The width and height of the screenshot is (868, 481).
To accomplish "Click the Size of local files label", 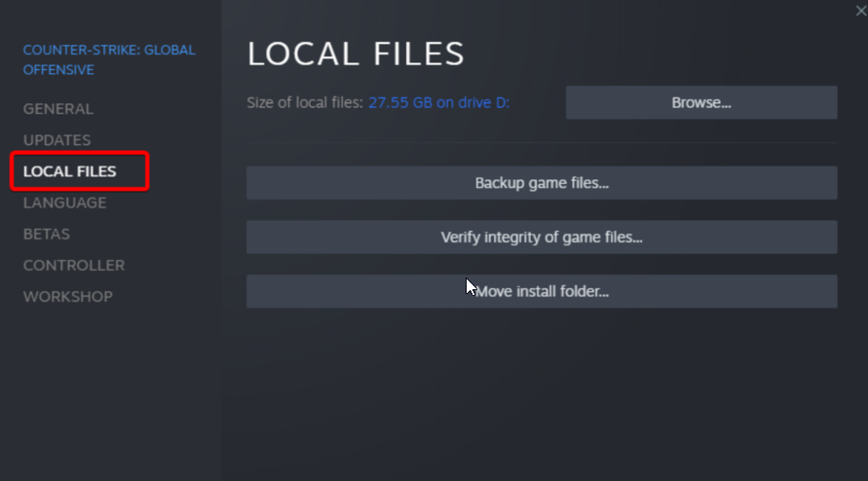I will [305, 102].
